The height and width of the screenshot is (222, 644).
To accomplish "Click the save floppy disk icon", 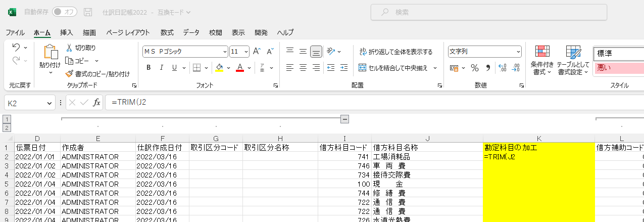I will point(88,12).
